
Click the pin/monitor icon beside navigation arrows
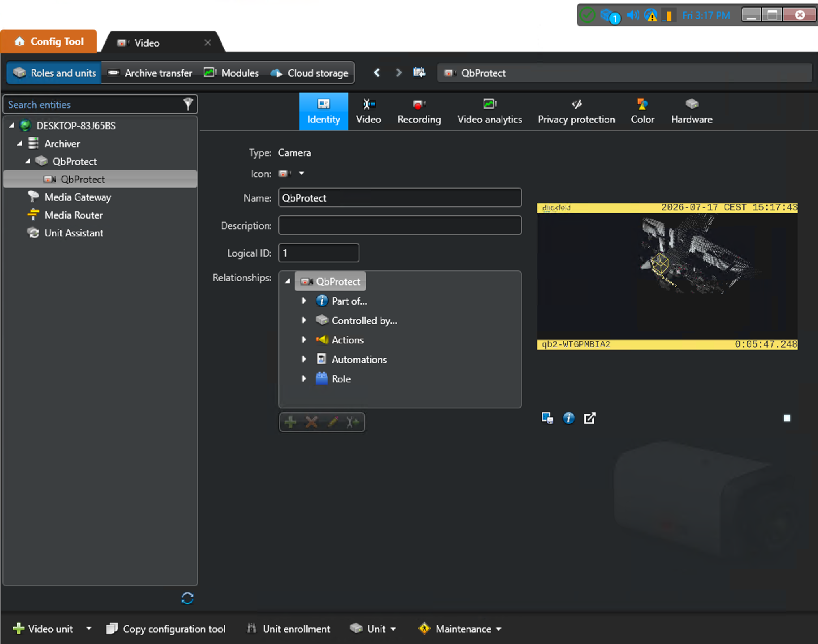click(x=419, y=73)
